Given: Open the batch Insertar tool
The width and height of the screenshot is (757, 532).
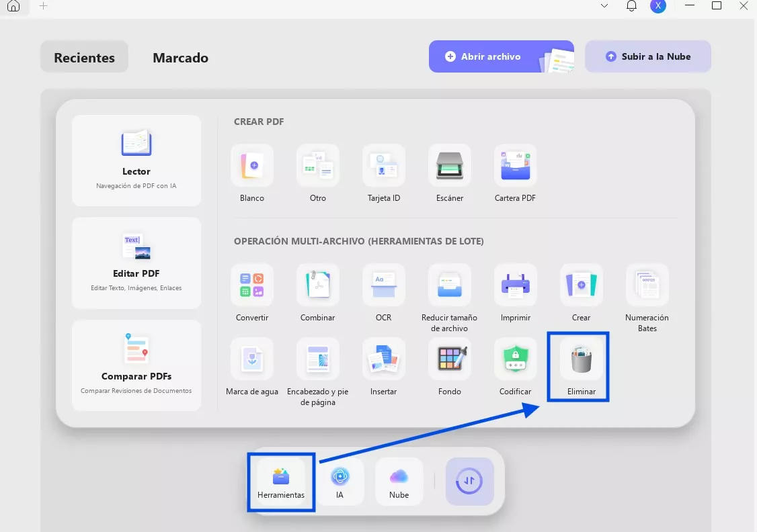Looking at the screenshot, I should [x=384, y=367].
